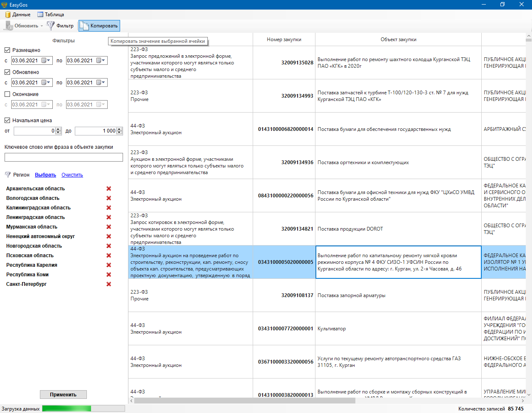Click the Копировать copy button
The width and height of the screenshot is (532, 413).
pos(99,26)
